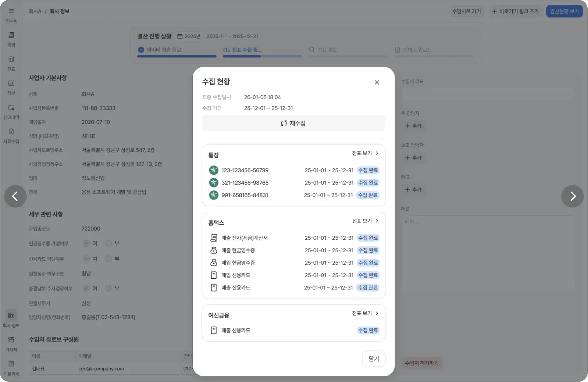Click the 메모 text area

(488, 254)
